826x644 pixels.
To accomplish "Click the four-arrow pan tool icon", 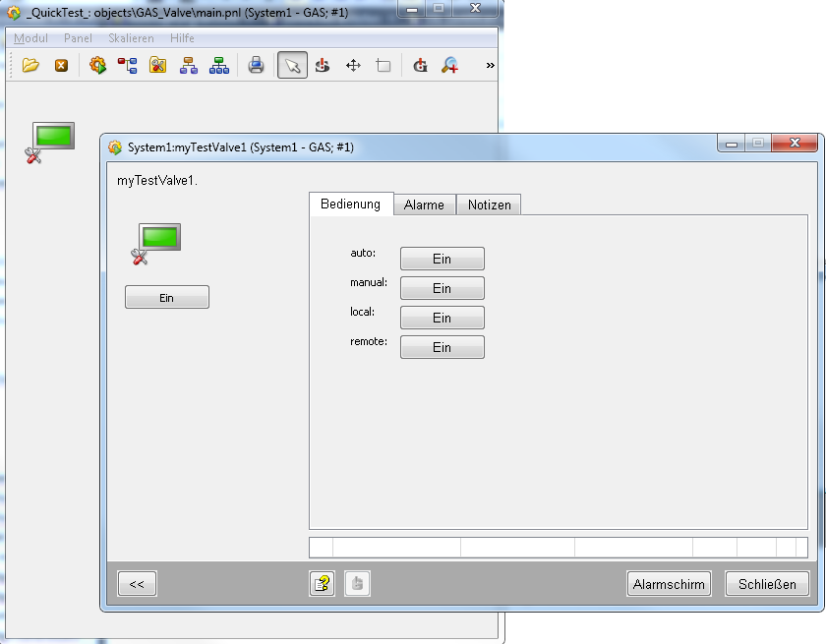I will (x=353, y=66).
